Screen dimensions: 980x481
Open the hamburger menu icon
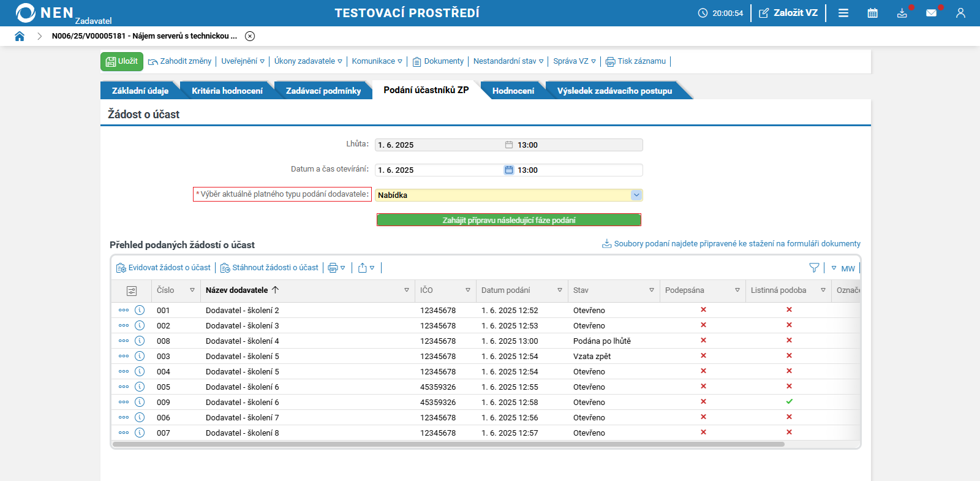(843, 13)
